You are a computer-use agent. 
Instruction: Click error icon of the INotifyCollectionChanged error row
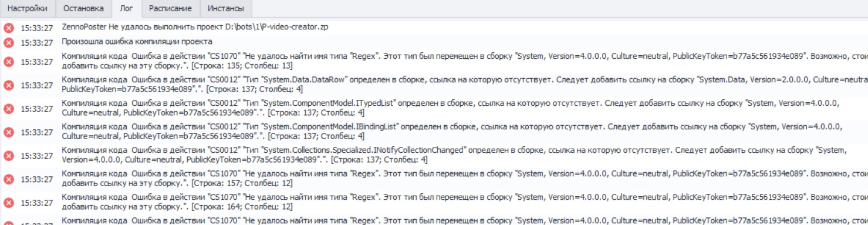click(x=9, y=156)
